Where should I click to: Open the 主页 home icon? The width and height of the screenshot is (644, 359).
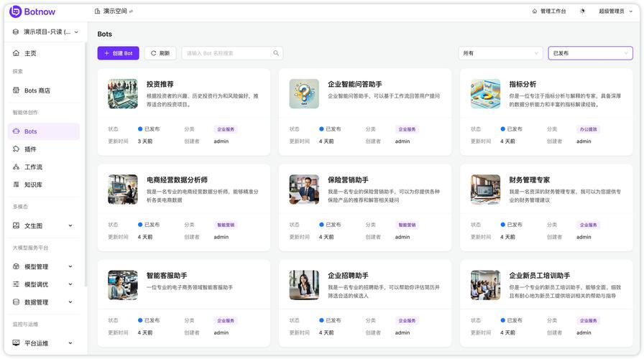click(x=16, y=53)
